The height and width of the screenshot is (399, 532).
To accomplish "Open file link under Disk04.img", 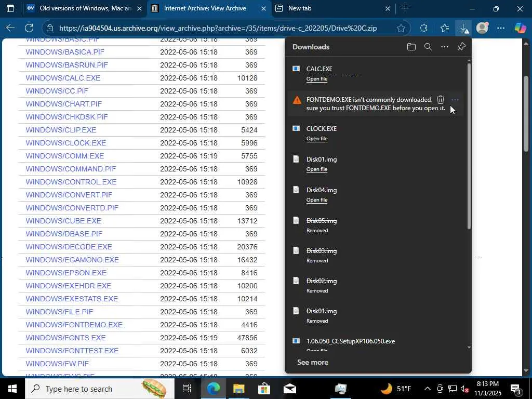I will point(317,200).
